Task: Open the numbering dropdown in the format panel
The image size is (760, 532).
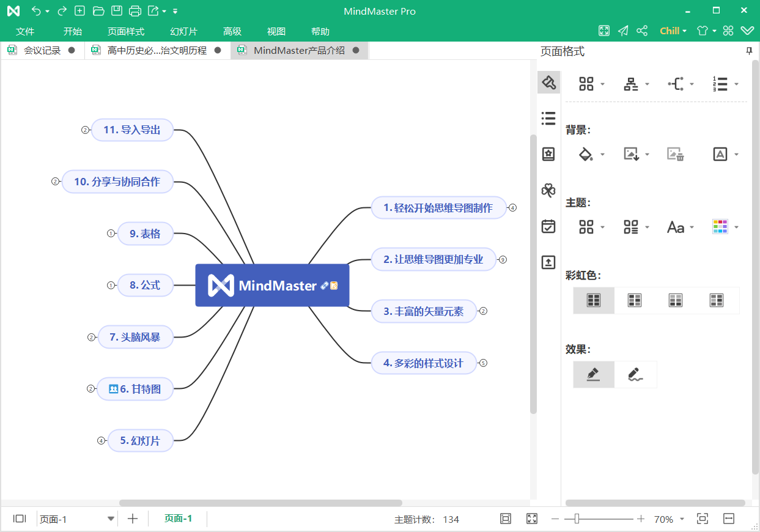Action: pyautogui.click(x=725, y=84)
